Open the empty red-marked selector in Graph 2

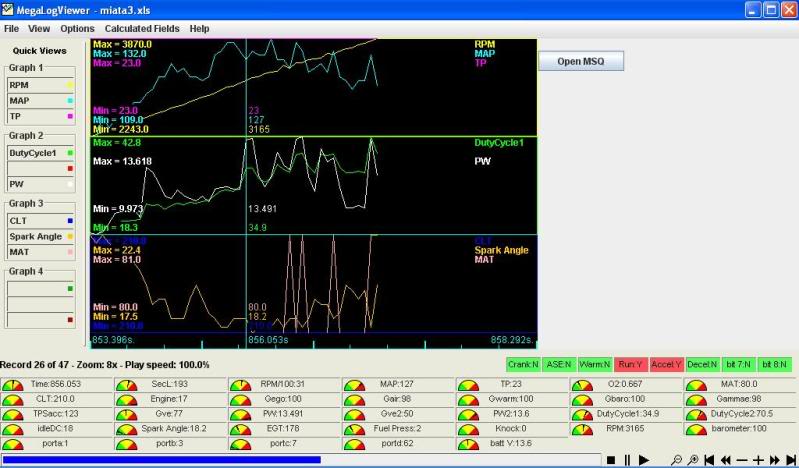pyautogui.click(x=41, y=169)
